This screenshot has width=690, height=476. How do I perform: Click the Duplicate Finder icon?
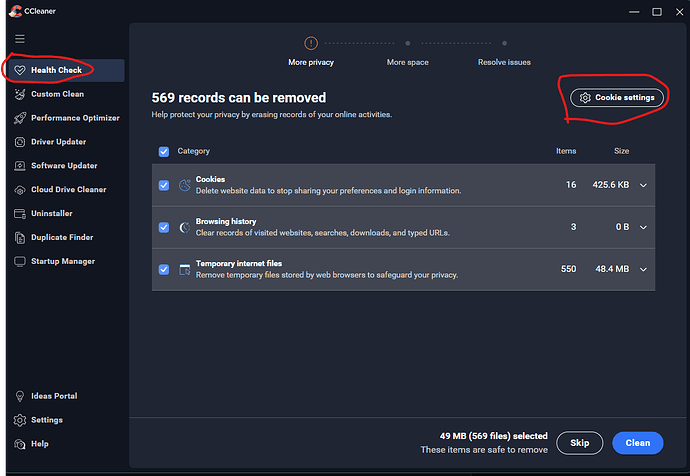20,238
